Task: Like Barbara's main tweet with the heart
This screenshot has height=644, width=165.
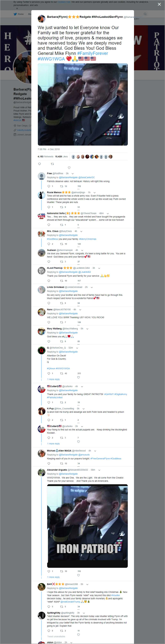Action: point(69,168)
